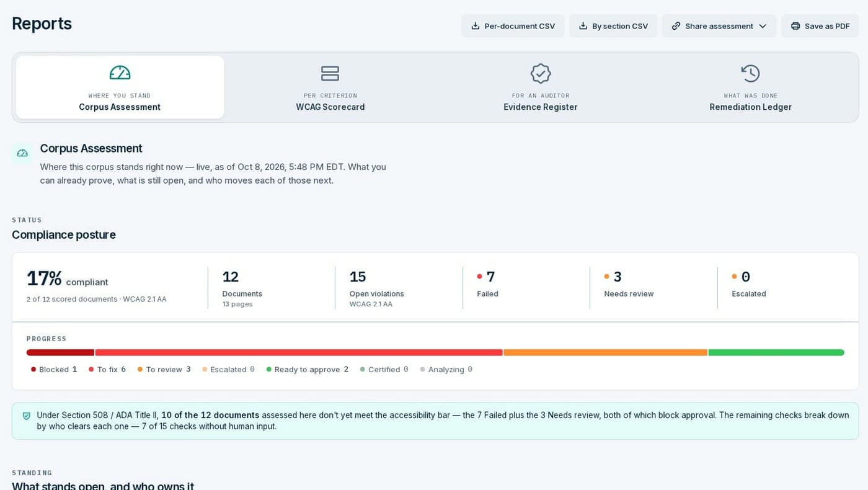Image resolution: width=868 pixels, height=490 pixels.
Task: Click the Ready to approve 2 legend entry
Action: (x=307, y=369)
